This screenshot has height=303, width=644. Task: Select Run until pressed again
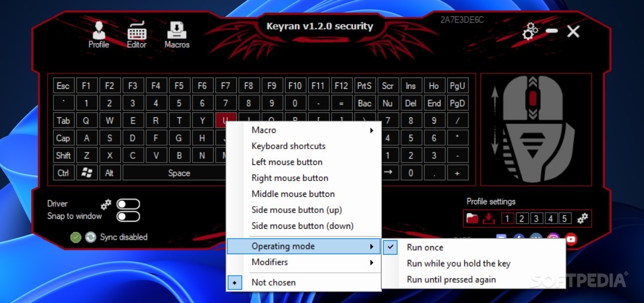[473, 279]
